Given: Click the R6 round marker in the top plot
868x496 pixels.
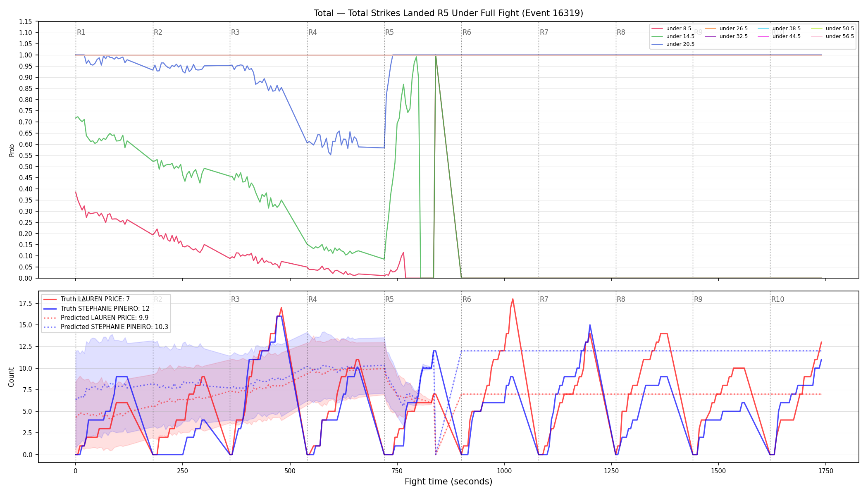Looking at the screenshot, I should tap(467, 32).
